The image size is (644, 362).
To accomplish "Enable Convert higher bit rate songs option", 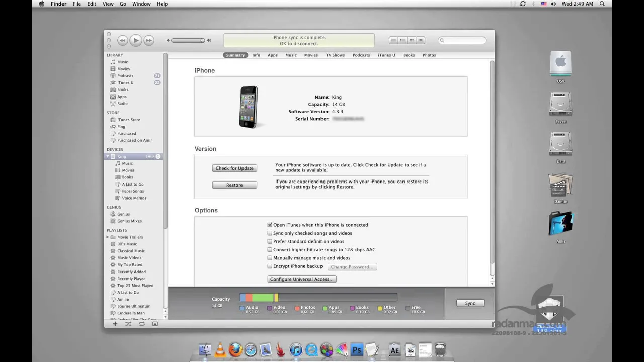I will point(270,250).
